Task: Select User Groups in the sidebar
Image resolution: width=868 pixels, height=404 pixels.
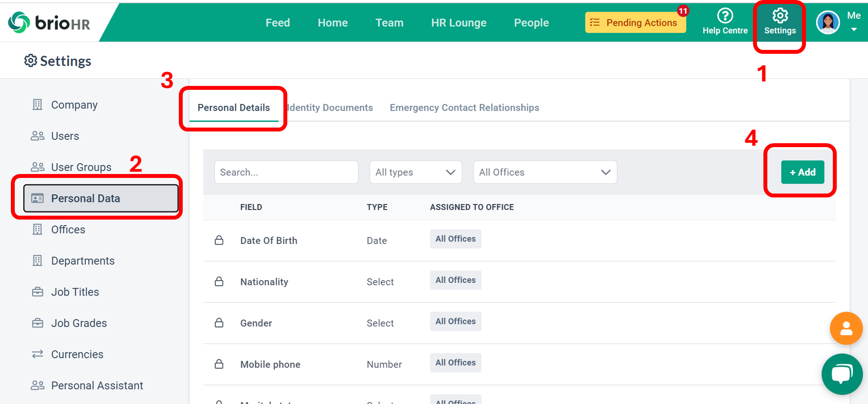Action: tap(81, 168)
